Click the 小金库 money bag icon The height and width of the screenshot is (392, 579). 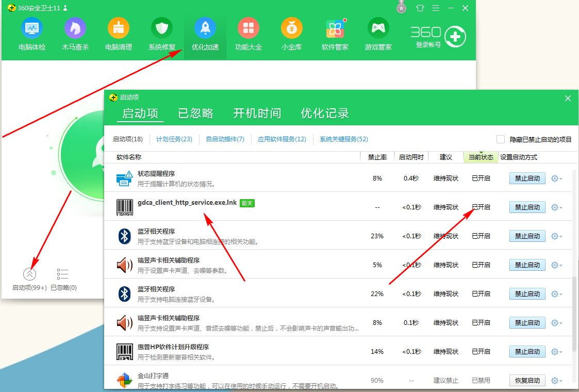pos(292,28)
